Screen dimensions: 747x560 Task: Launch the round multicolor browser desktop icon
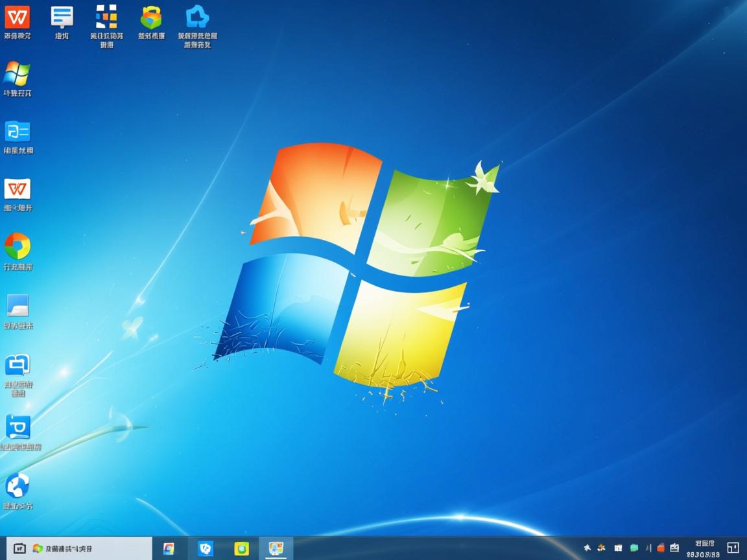coord(18,246)
